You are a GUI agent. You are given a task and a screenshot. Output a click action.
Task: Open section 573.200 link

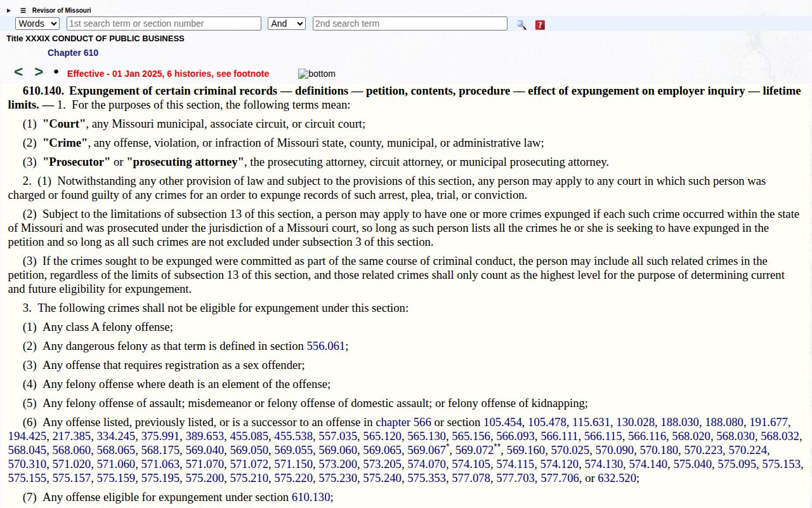pos(338,464)
